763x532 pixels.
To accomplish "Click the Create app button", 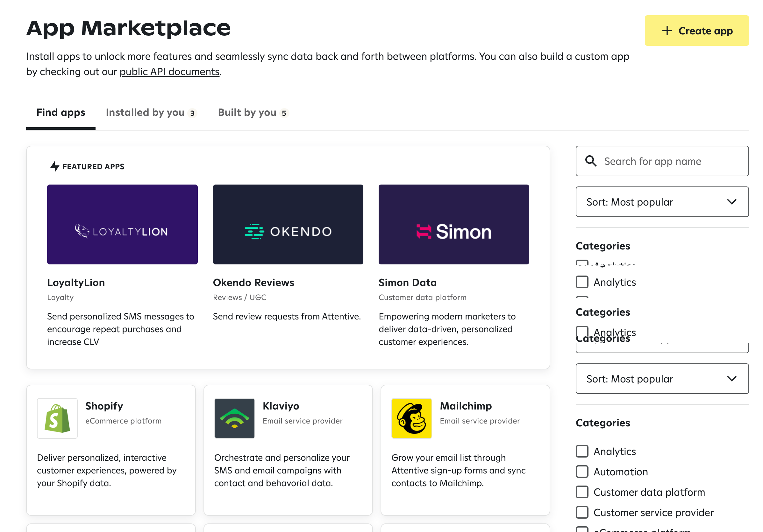I will (696, 31).
